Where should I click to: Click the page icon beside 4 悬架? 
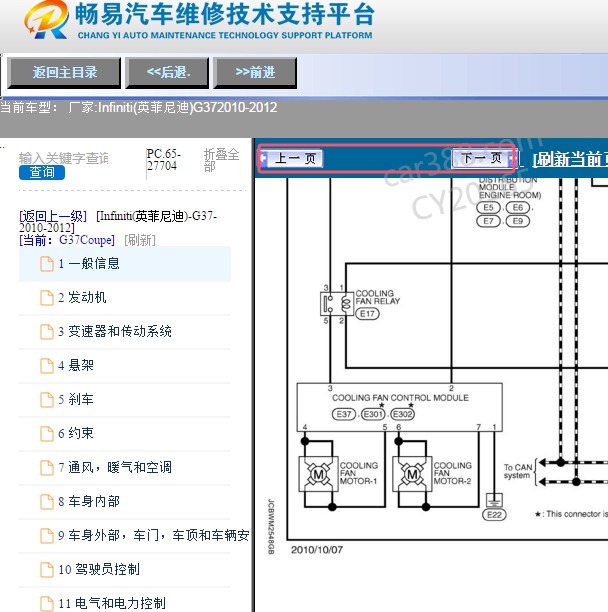point(47,366)
